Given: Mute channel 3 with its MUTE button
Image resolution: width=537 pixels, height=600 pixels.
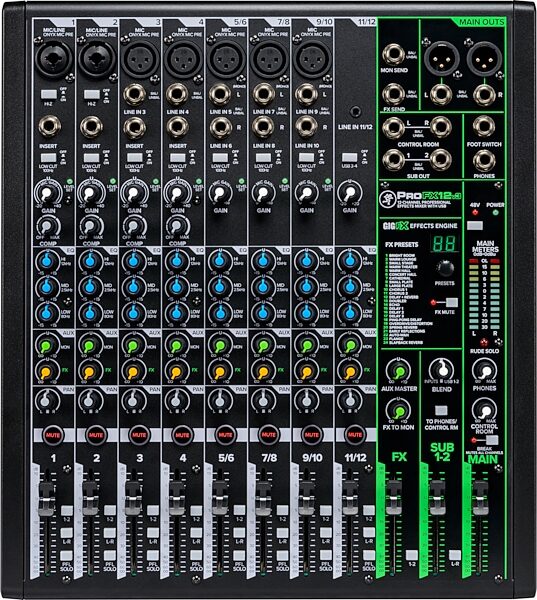Looking at the screenshot, I should click(x=139, y=435).
